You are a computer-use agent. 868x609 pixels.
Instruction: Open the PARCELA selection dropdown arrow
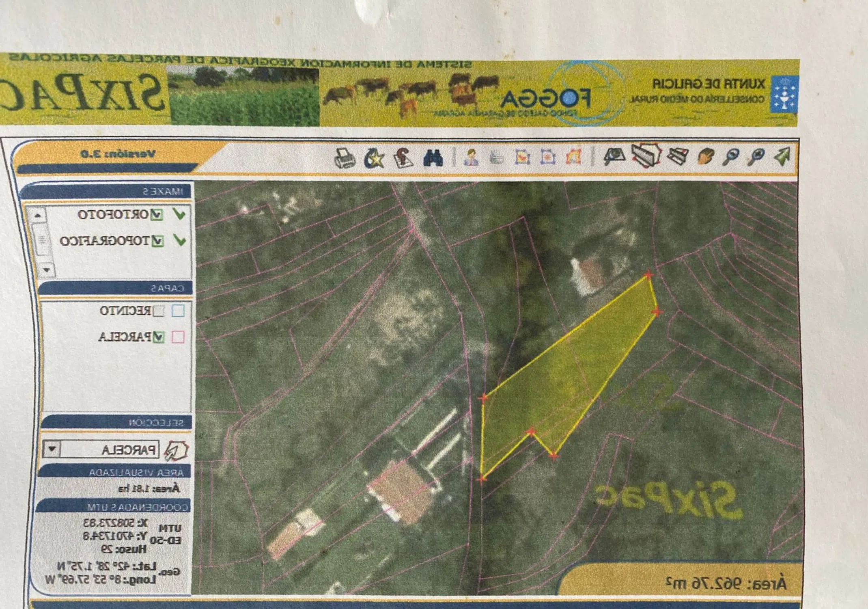coord(52,449)
